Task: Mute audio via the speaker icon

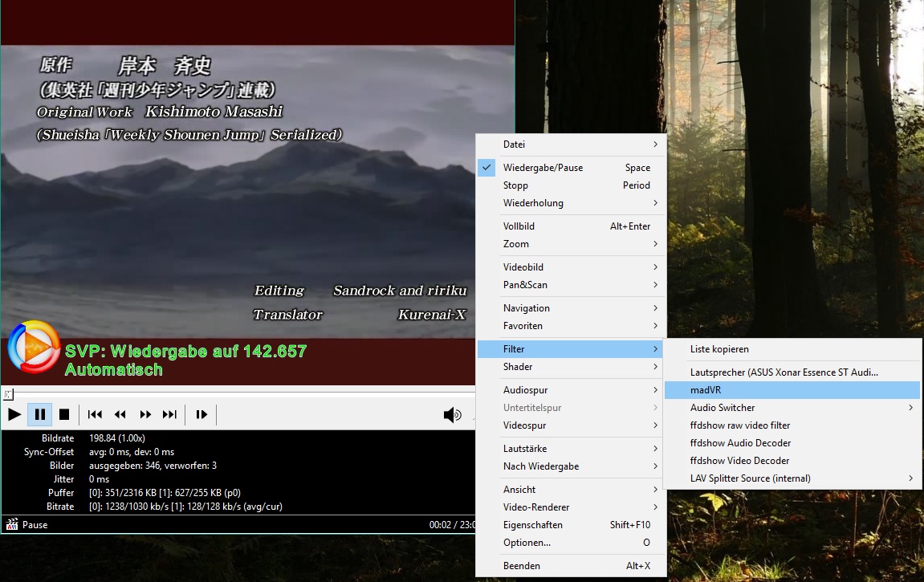Action: [x=452, y=414]
